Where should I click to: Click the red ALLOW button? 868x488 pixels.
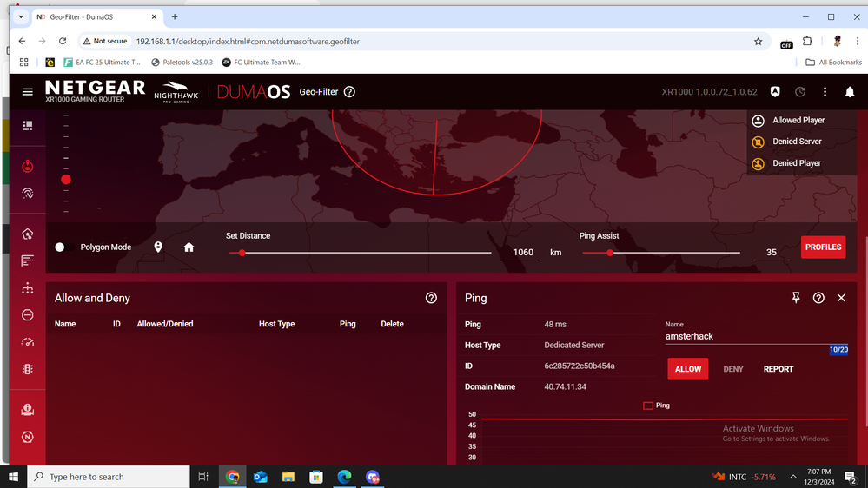point(687,369)
